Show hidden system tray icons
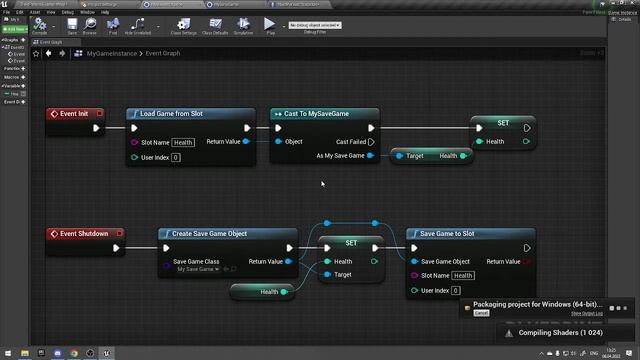Viewport: 640px width, 360px height. pos(541,353)
